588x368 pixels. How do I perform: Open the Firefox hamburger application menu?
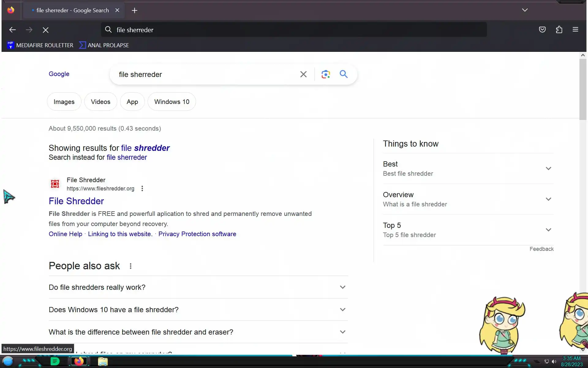(x=575, y=30)
